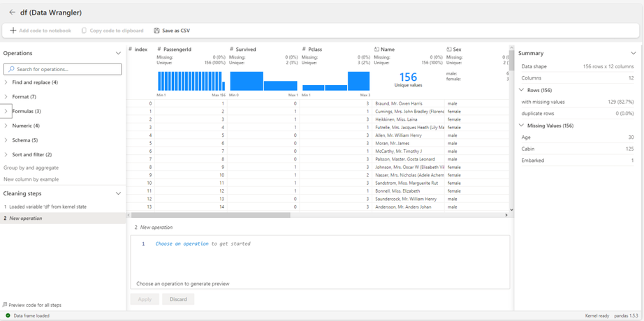This screenshot has height=321, width=644.
Task: Expand Schema (5) operations group
Action: pos(6,140)
